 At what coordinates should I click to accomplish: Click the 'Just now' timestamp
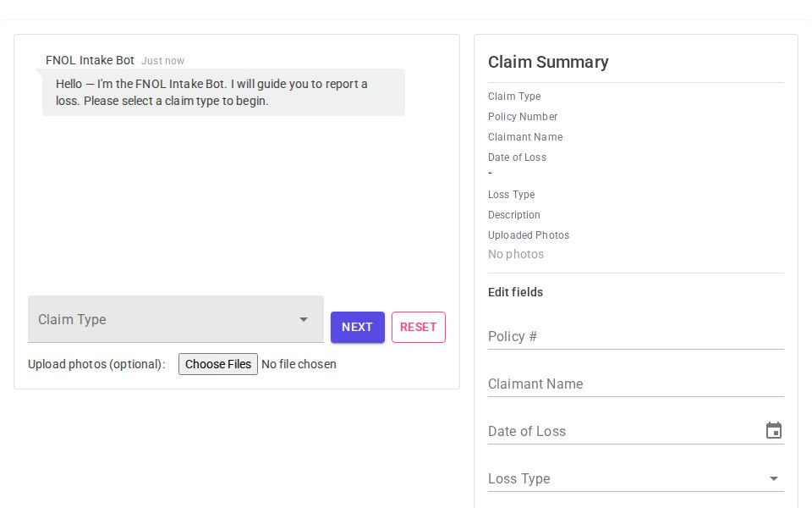click(x=162, y=61)
